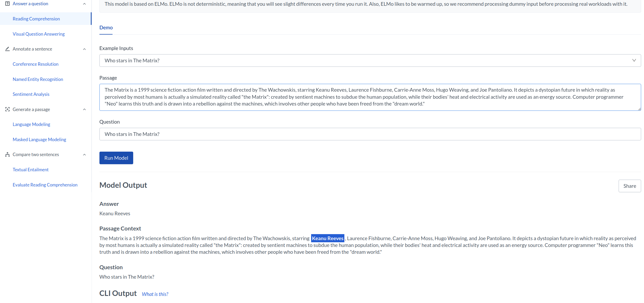Open Named Entity Recognition demo

click(38, 79)
